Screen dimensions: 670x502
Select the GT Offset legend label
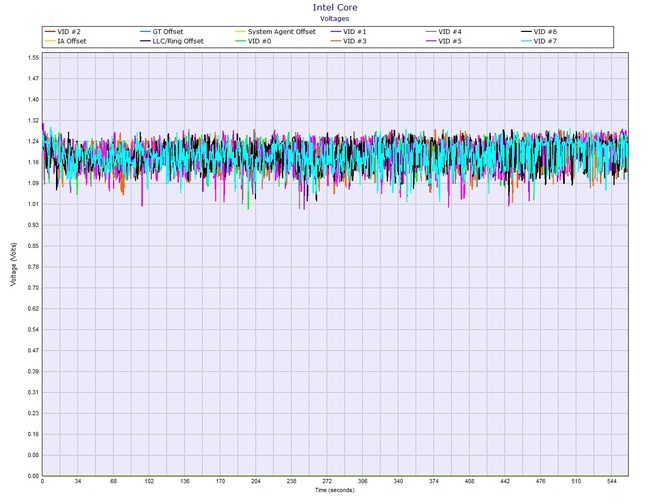(168, 32)
